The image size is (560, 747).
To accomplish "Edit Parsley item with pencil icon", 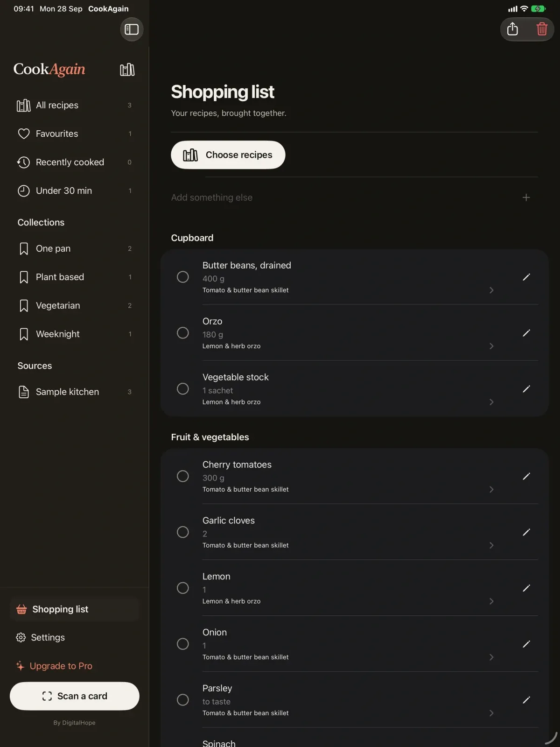I will click(x=526, y=700).
